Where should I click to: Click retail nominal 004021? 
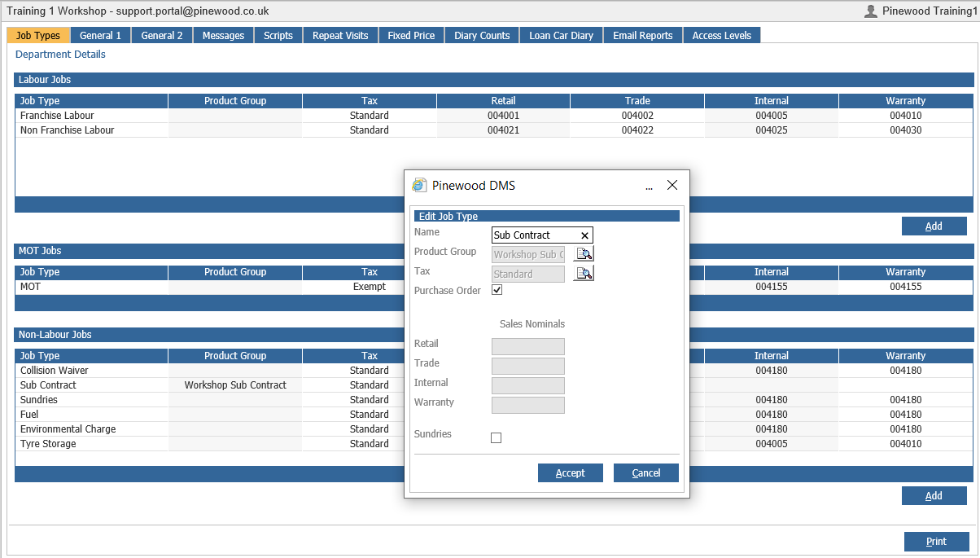[x=503, y=130]
